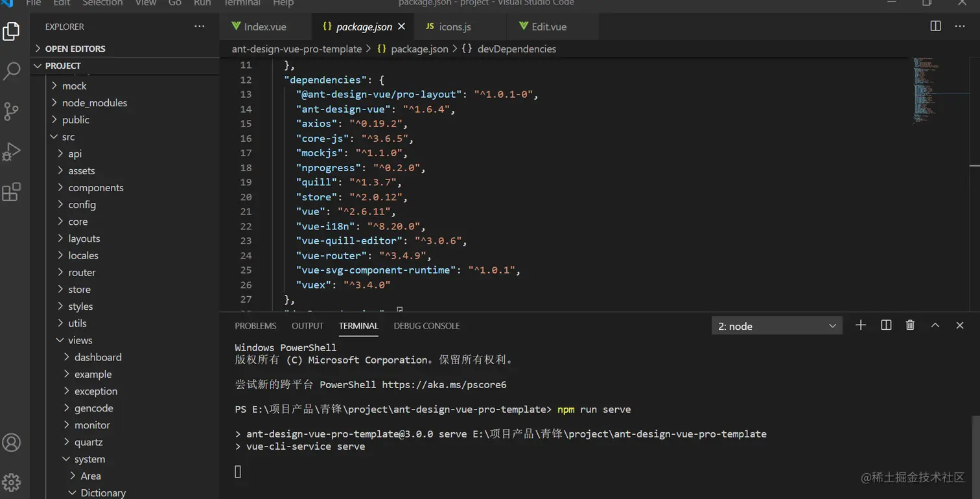This screenshot has width=980, height=499.
Task: Open the Extensions view
Action: coord(12,192)
